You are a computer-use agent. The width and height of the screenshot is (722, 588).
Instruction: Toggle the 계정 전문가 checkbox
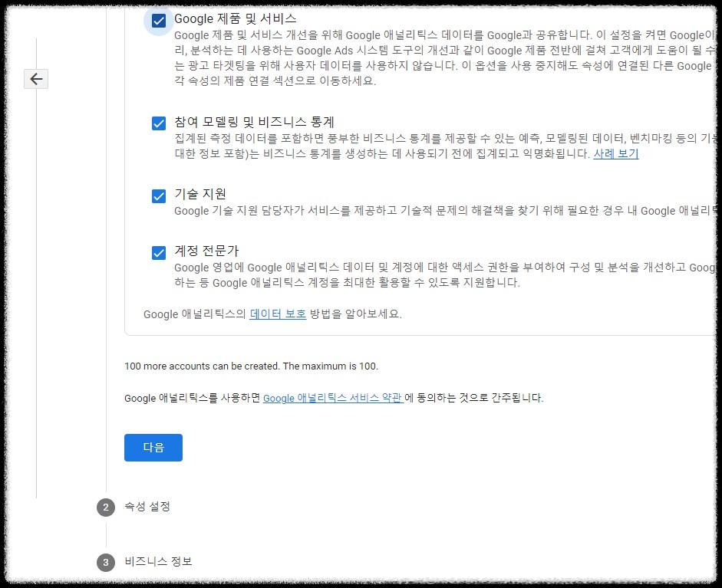click(158, 252)
